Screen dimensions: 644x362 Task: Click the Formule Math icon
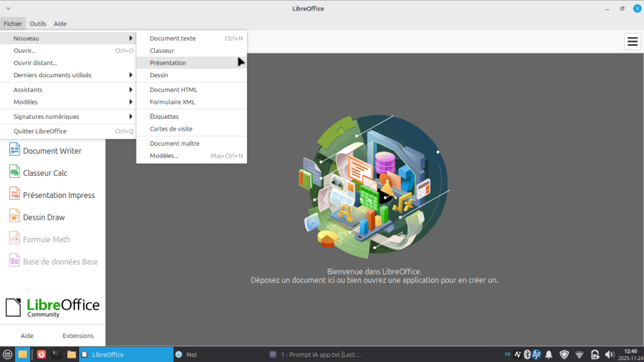[14, 239]
